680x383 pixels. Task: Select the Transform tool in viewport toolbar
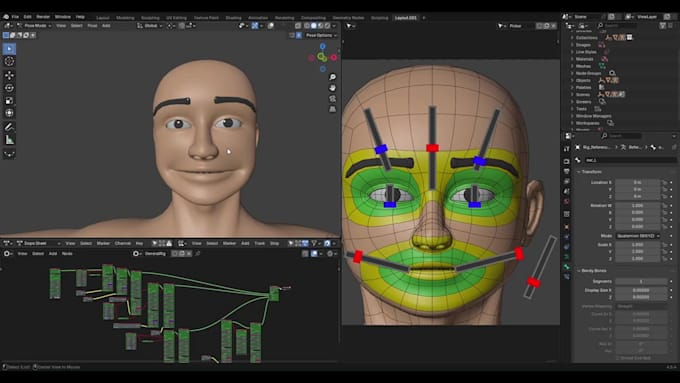click(9, 113)
